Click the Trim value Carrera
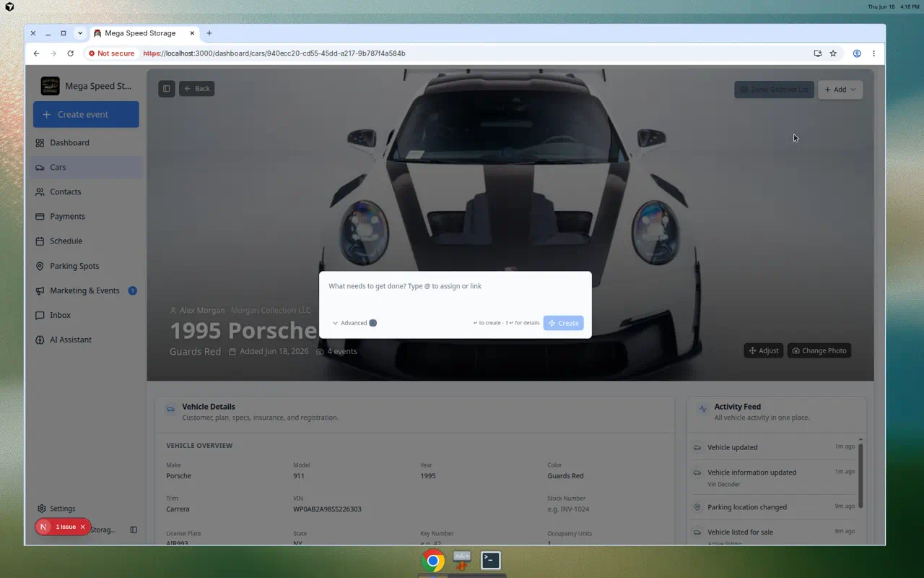 pyautogui.click(x=178, y=509)
